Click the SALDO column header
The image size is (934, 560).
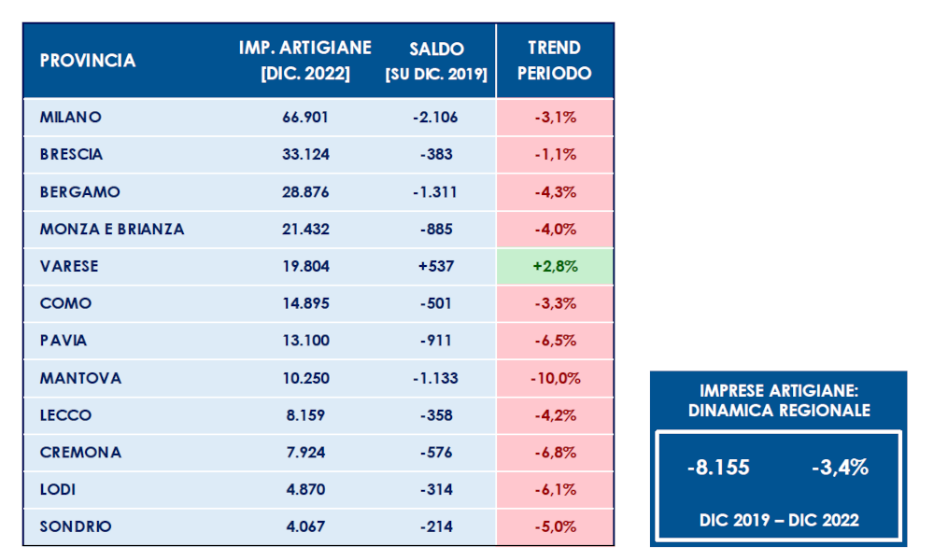436,61
